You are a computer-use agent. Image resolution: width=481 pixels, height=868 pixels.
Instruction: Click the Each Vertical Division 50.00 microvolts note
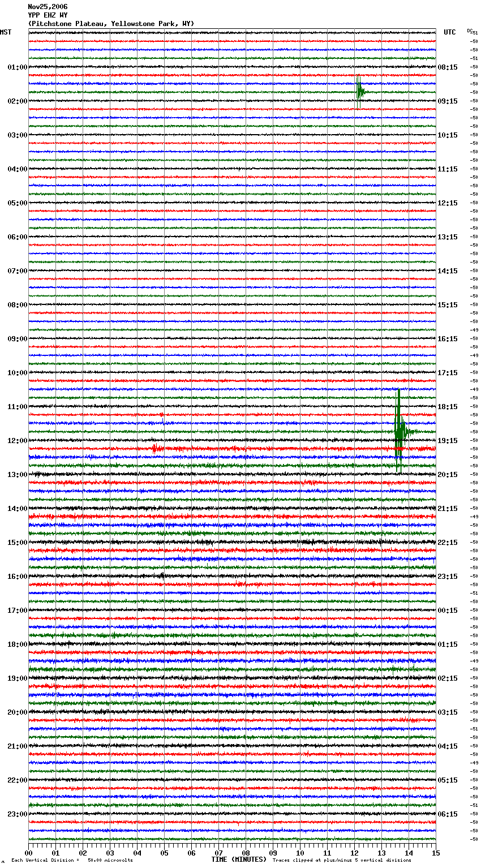[72, 860]
